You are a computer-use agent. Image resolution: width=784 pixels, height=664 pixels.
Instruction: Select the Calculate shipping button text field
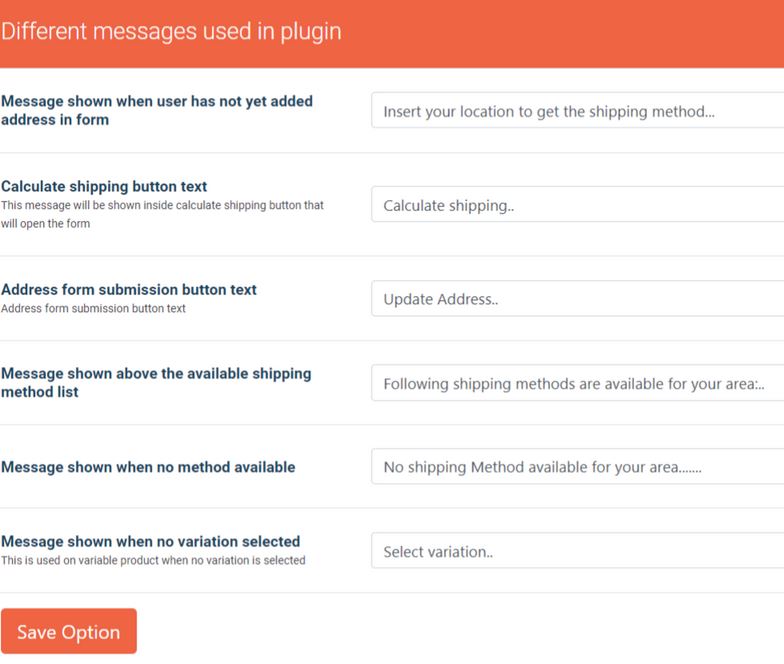pos(578,204)
